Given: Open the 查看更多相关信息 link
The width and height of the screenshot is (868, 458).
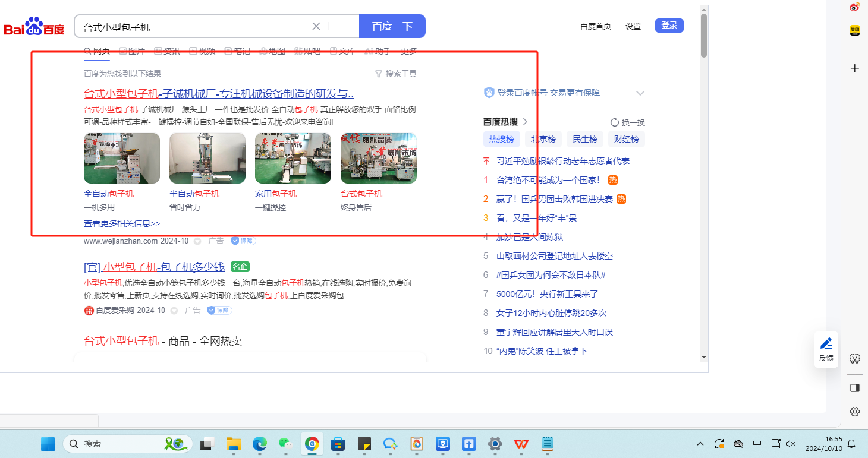Looking at the screenshot, I should coord(122,223).
